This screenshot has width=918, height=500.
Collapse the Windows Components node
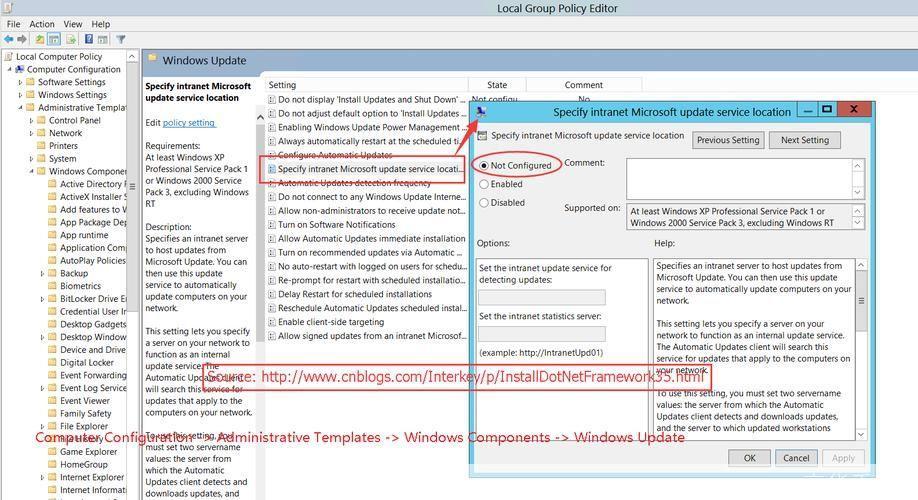coord(32,172)
